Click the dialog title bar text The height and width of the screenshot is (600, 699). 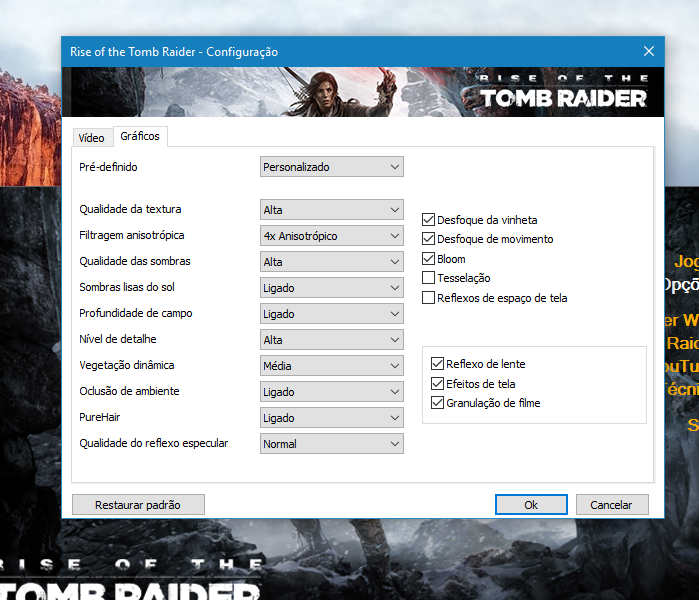tap(174, 52)
